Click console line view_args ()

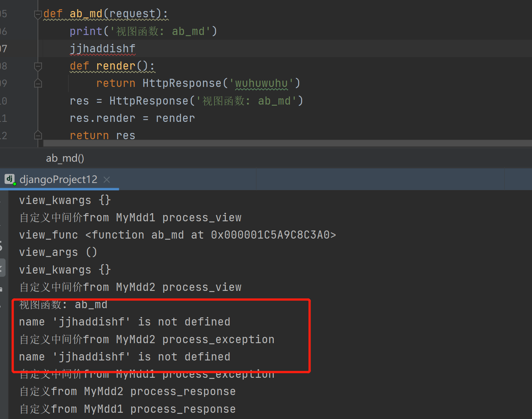58,252
